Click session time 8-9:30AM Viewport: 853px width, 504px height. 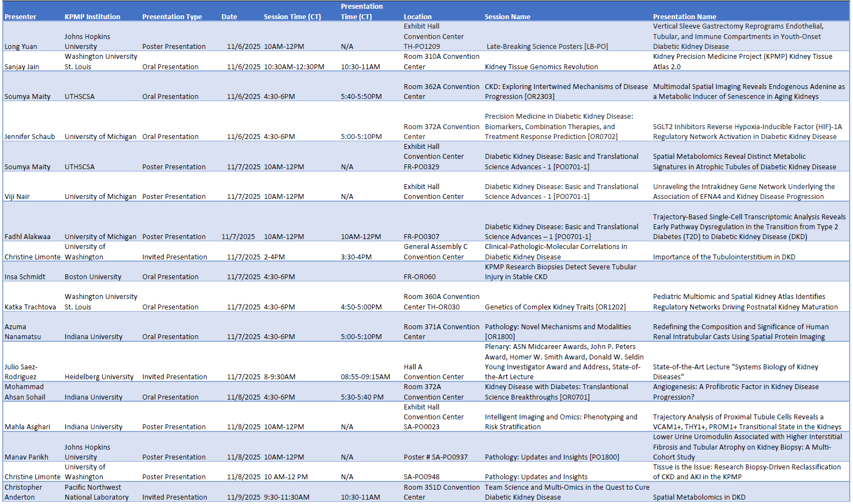[279, 376]
